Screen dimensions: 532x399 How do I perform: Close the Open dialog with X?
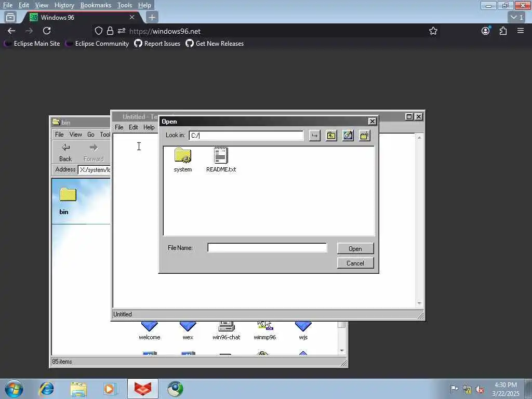[x=372, y=122]
